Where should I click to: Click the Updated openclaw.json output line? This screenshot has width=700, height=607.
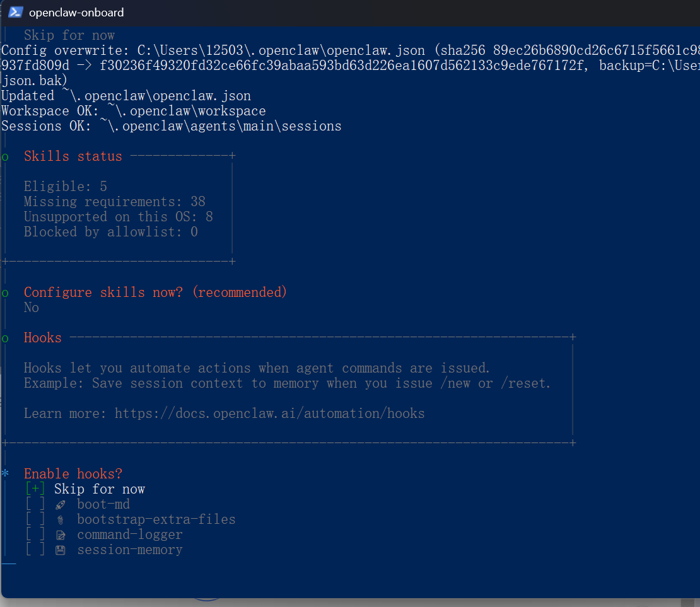click(x=126, y=96)
